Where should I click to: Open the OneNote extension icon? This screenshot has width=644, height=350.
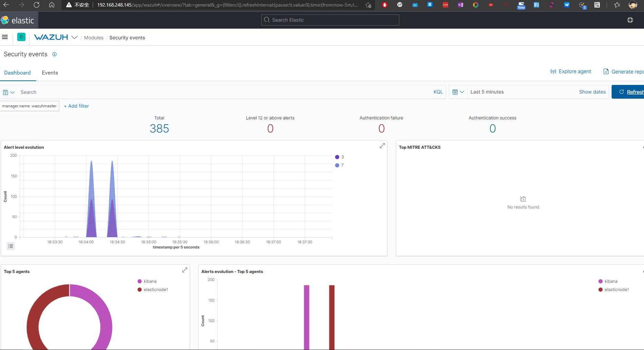point(460,5)
